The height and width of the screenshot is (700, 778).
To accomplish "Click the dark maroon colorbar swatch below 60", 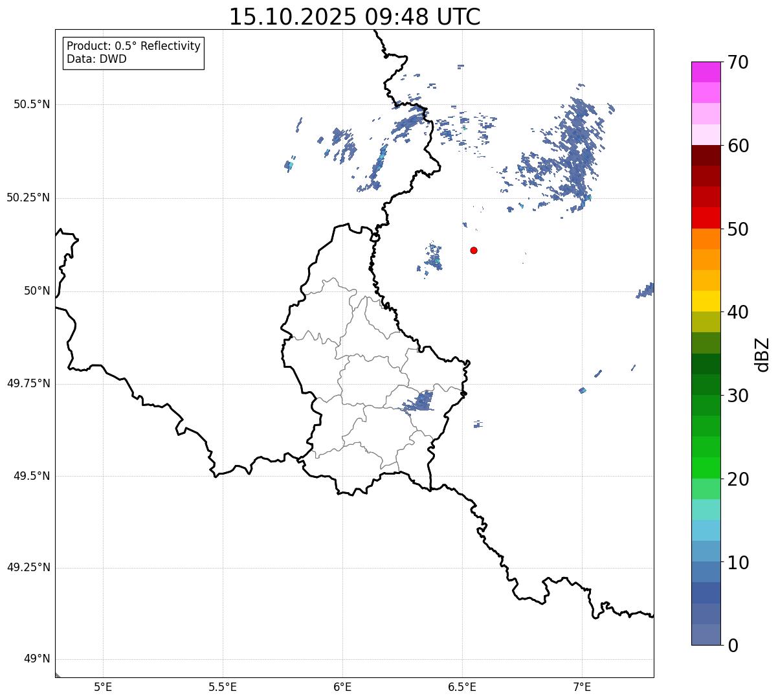I will tap(706, 155).
